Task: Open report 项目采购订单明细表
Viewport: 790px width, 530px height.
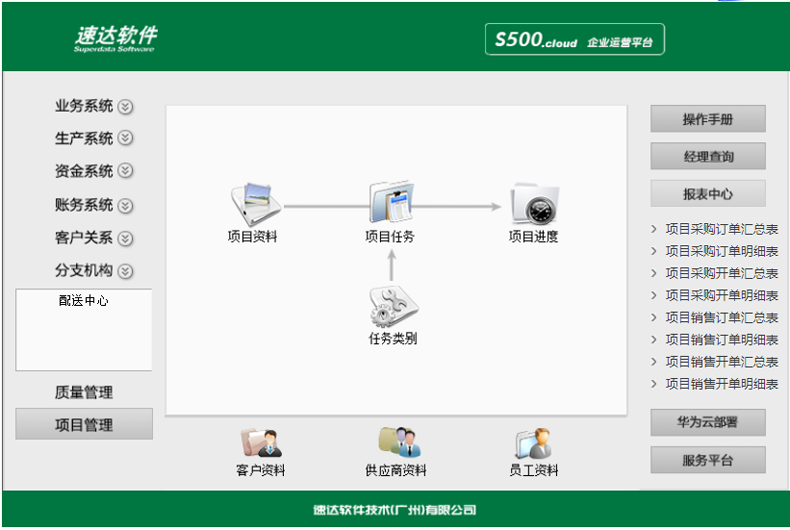Action: pos(721,251)
